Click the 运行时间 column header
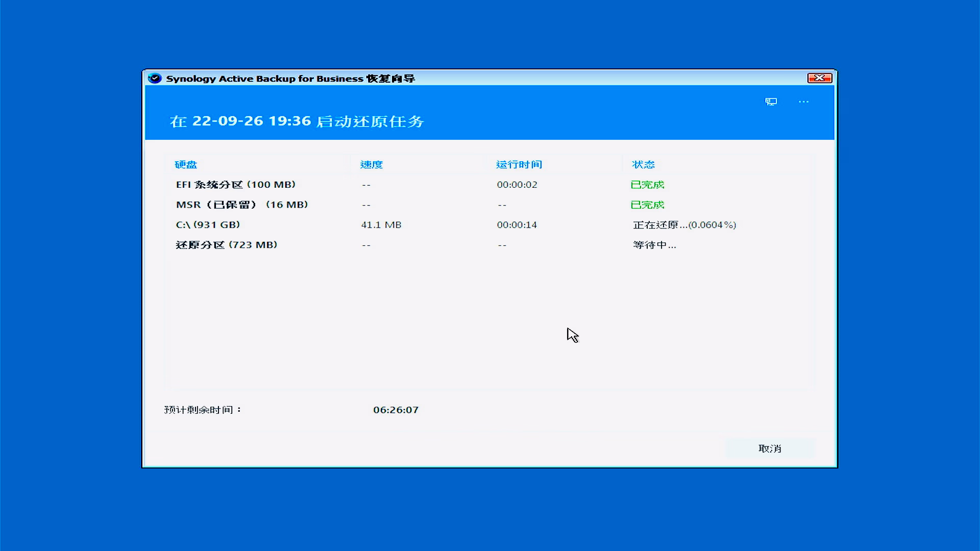Image resolution: width=980 pixels, height=551 pixels. (x=519, y=164)
